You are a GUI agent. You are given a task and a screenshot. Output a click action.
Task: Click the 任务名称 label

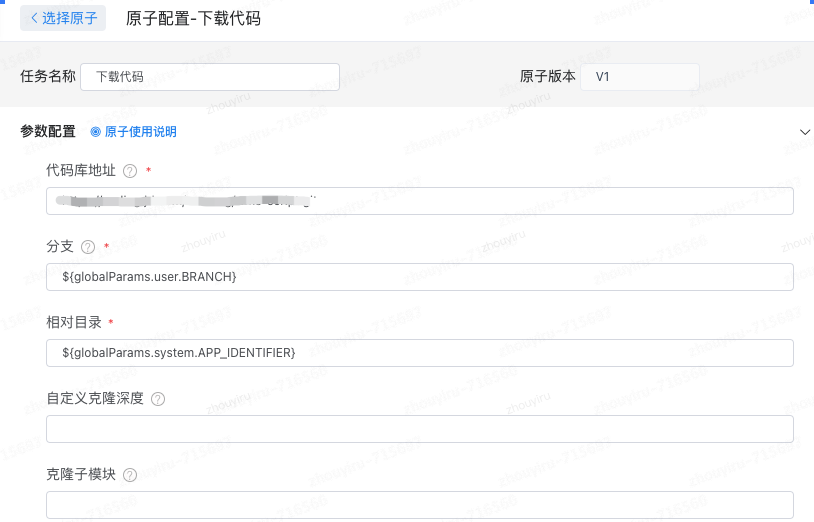click(x=48, y=77)
